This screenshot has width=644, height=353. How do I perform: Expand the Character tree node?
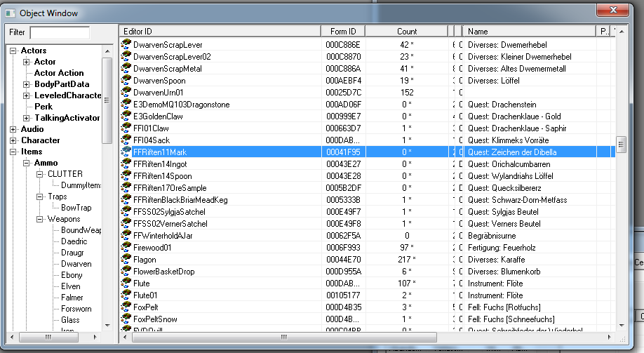point(13,140)
